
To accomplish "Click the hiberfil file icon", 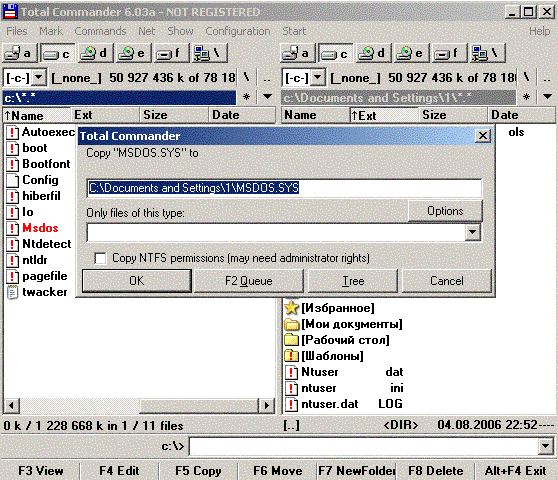I will click(12, 196).
